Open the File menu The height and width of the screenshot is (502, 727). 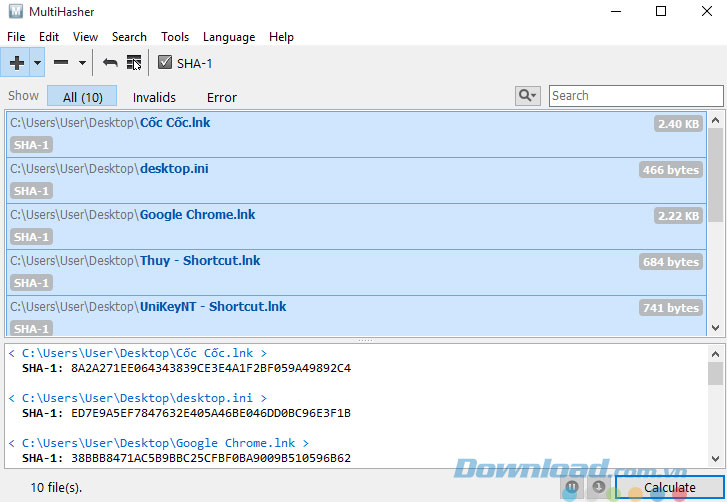16,37
